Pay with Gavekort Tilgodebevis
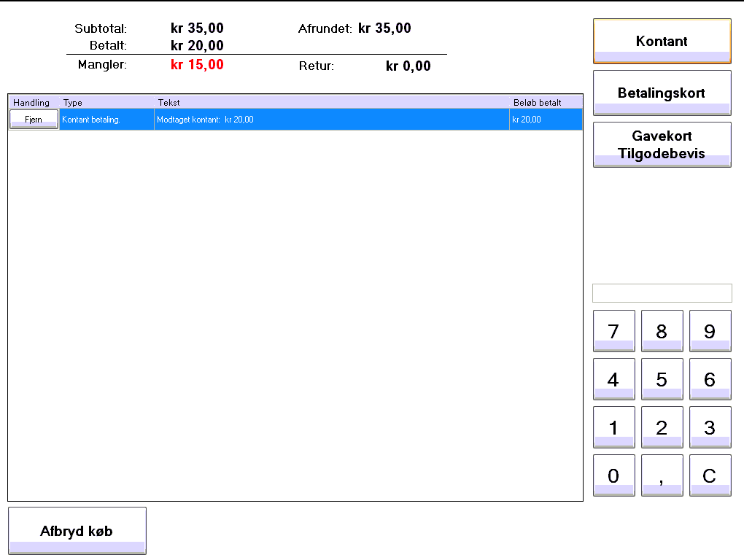This screenshot has height=560, width=744. coord(662,144)
